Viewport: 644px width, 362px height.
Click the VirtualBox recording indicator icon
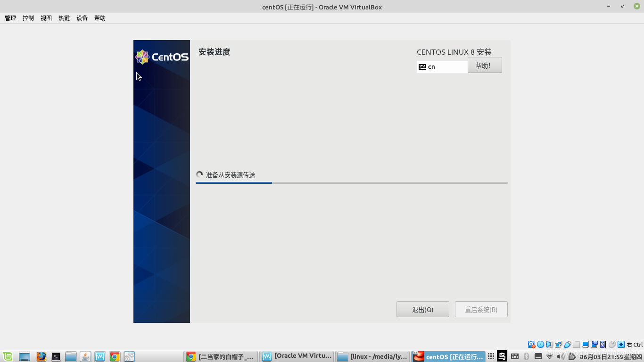click(594, 345)
